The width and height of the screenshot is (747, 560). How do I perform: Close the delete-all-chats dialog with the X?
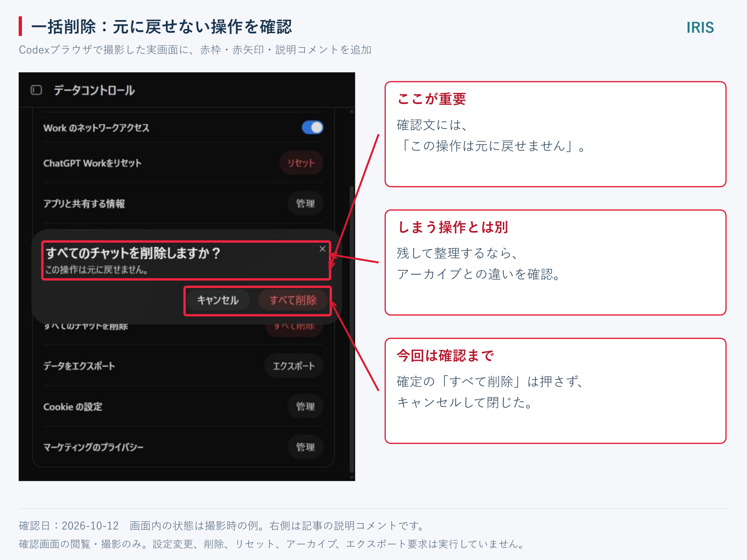(322, 249)
